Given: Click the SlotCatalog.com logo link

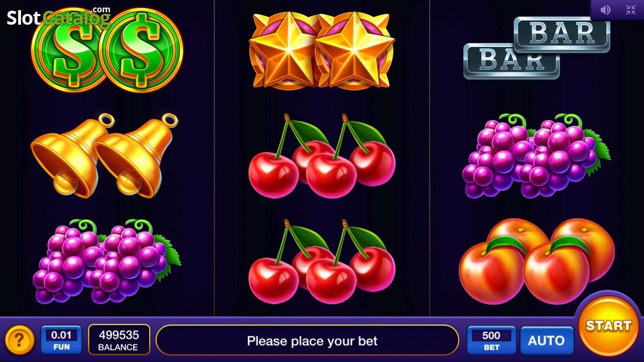Looking at the screenshot, I should tap(58, 17).
